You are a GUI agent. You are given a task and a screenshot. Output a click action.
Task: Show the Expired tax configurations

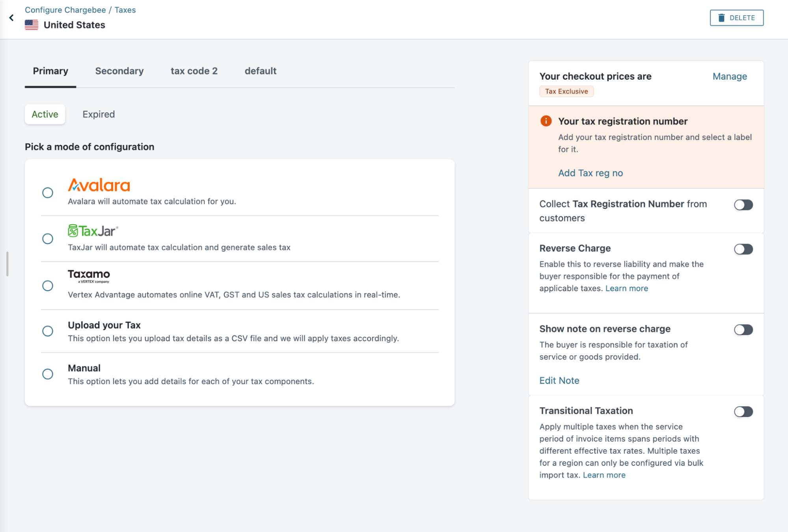[99, 114]
